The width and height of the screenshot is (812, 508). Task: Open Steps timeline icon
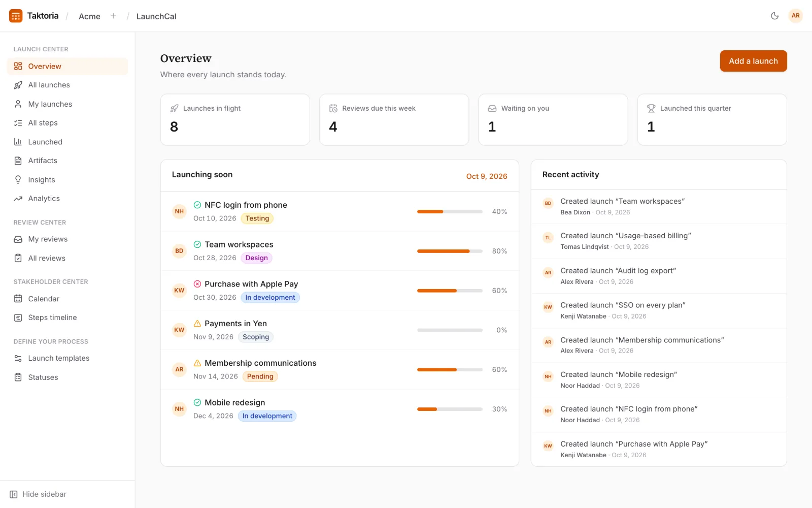[18, 317]
